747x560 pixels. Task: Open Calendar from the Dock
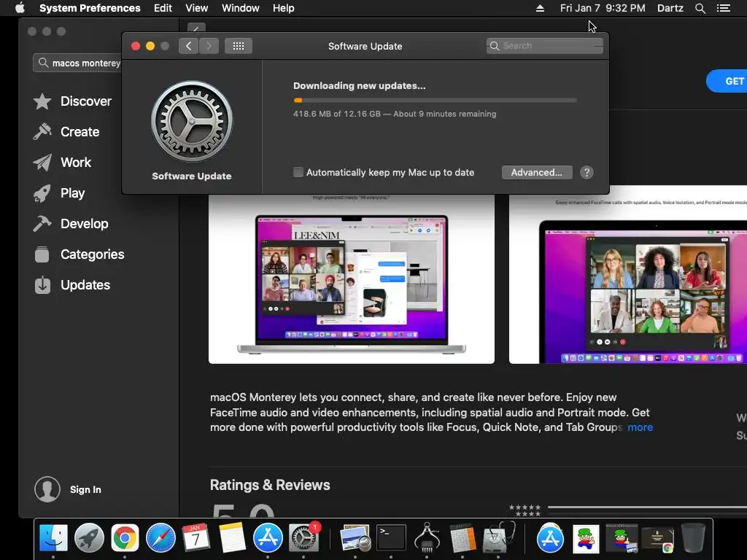(196, 538)
